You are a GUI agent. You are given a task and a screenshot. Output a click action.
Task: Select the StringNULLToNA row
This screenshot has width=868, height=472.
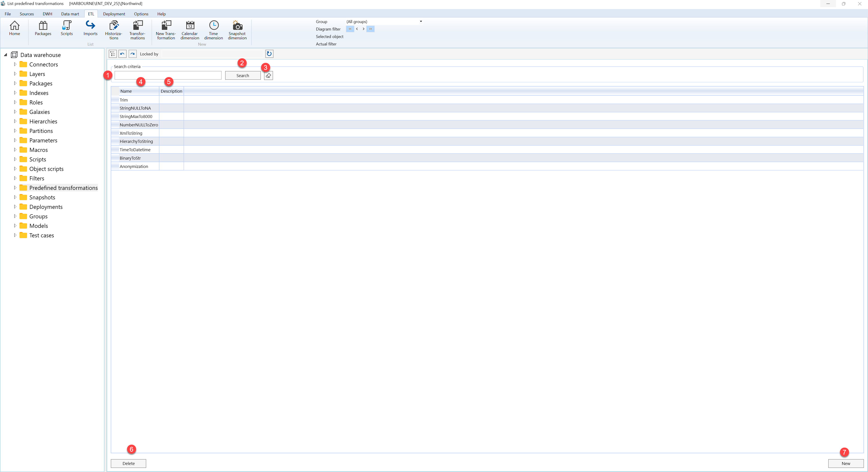487,108
